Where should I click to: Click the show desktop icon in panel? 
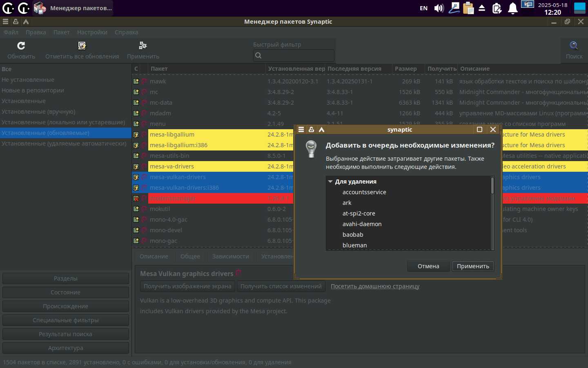(x=580, y=8)
